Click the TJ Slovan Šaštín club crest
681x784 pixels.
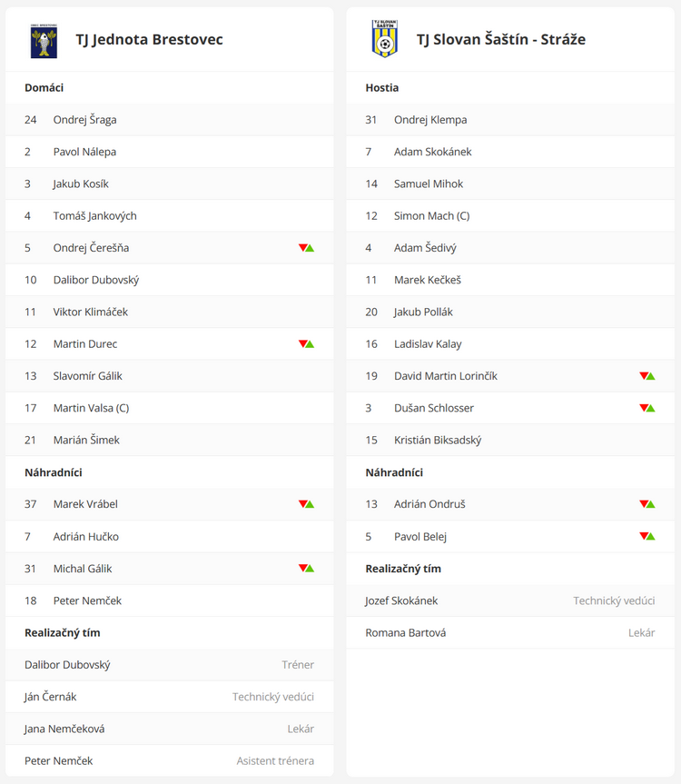tap(385, 39)
